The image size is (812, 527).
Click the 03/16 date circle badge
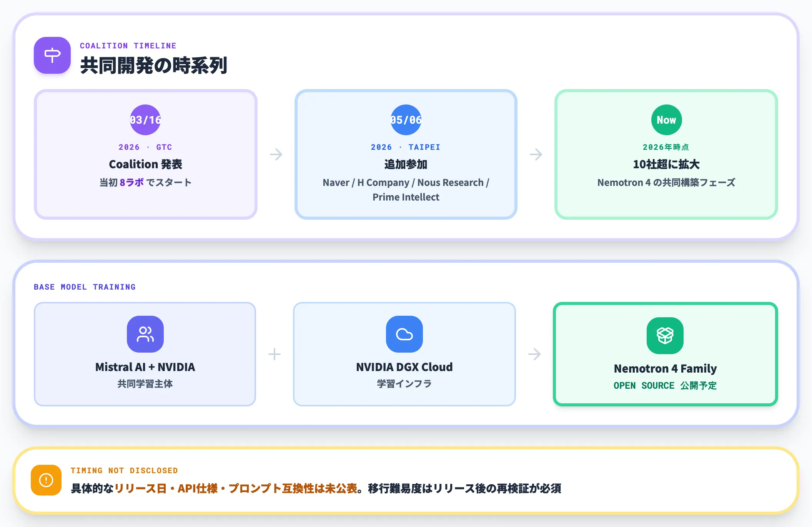click(145, 120)
